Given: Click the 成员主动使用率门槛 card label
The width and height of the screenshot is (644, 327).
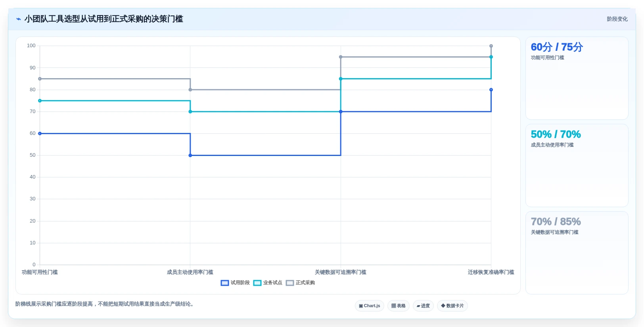Looking at the screenshot, I should point(552,145).
